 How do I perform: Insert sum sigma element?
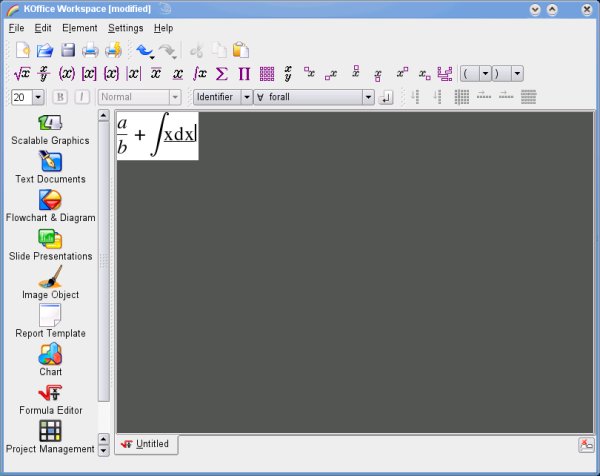222,73
